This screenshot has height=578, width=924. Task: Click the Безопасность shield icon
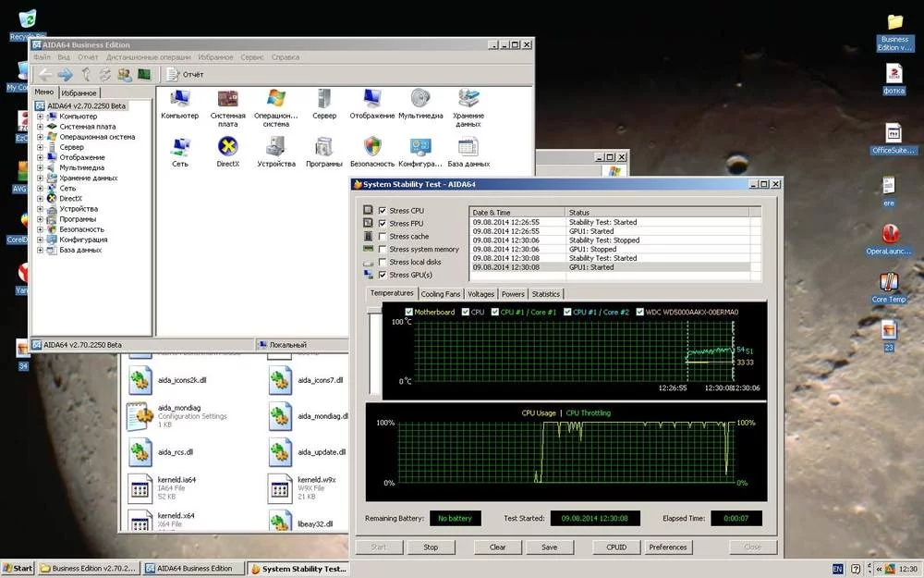pos(372,147)
